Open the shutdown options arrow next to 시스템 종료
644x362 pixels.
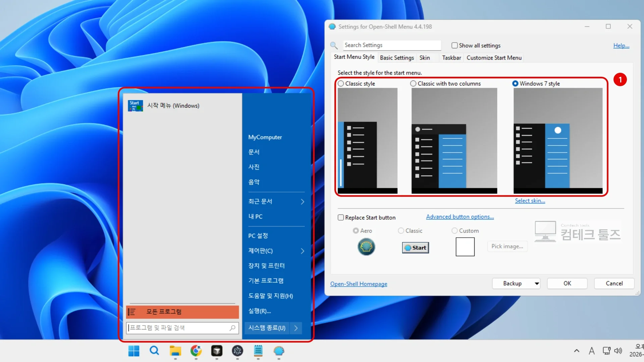pyautogui.click(x=296, y=328)
